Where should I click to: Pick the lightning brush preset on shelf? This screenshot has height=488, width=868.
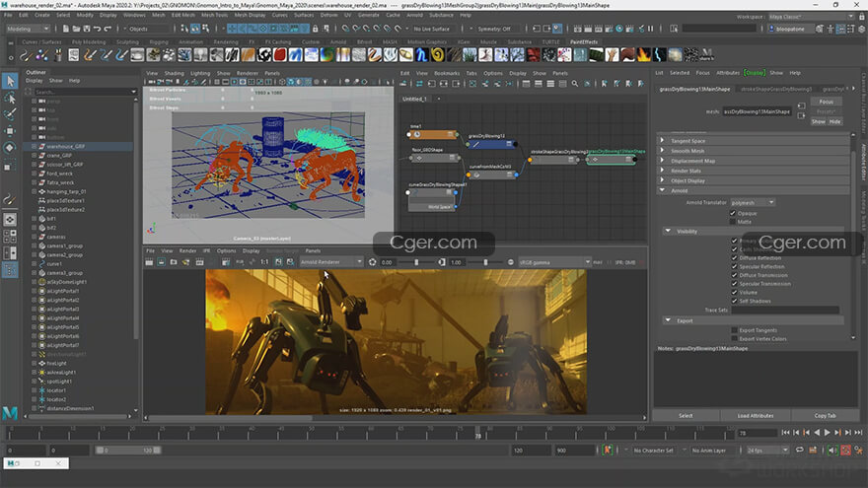click(x=660, y=55)
